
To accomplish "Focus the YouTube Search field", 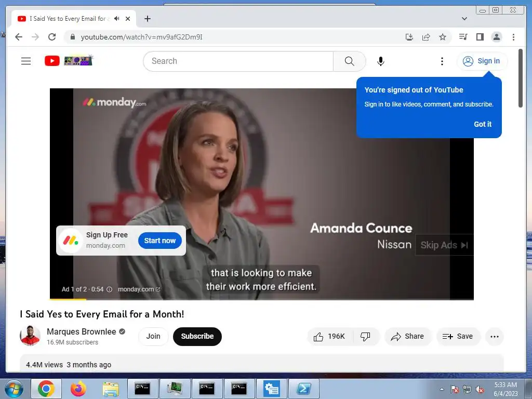I will coord(238,61).
